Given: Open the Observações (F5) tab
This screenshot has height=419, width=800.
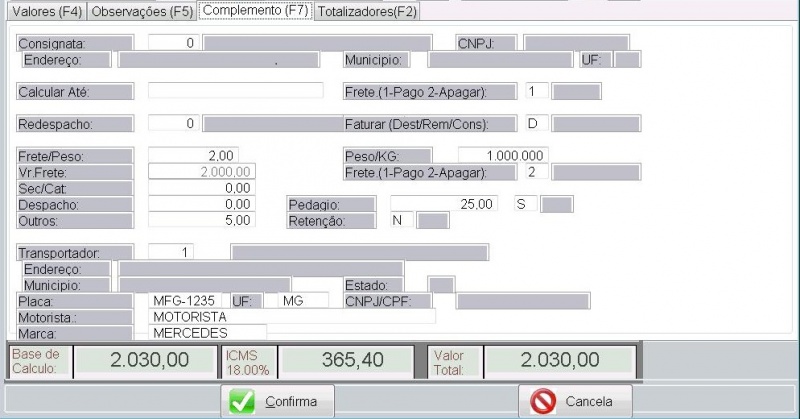Looking at the screenshot, I should (x=140, y=12).
